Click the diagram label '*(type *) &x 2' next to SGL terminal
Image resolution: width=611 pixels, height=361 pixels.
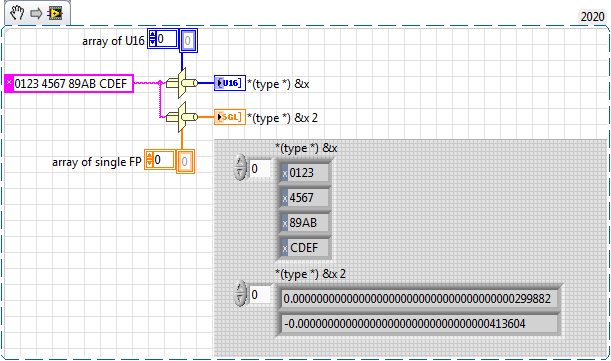(x=283, y=118)
